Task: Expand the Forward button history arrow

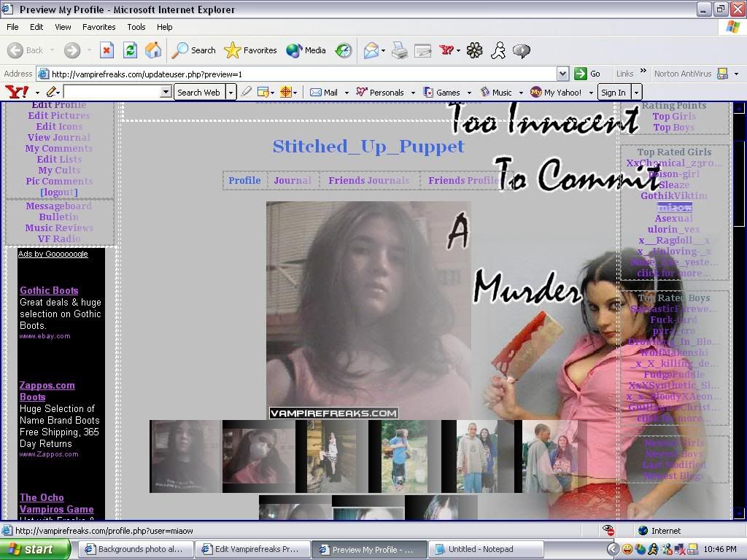Action: (89, 50)
